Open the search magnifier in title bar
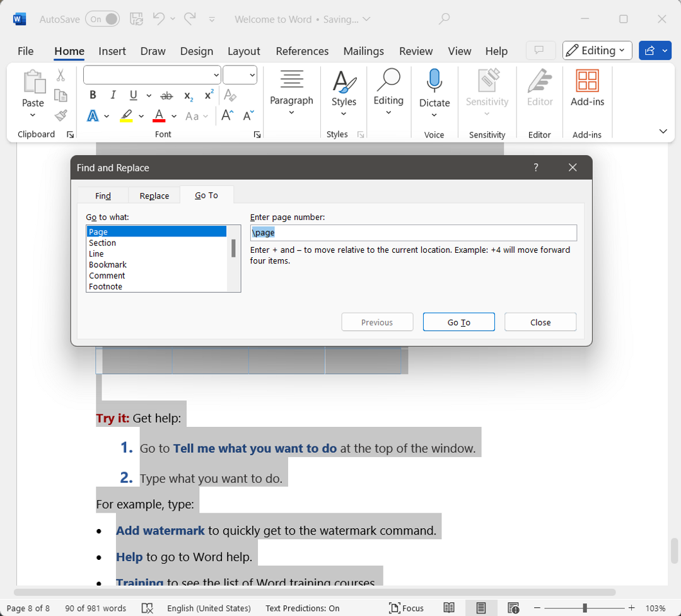The width and height of the screenshot is (681, 616). 444,19
